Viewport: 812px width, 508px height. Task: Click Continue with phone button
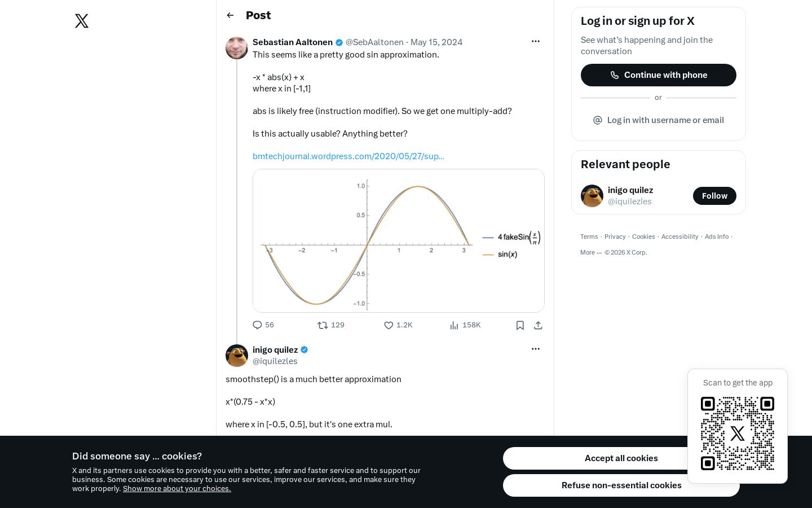(659, 75)
